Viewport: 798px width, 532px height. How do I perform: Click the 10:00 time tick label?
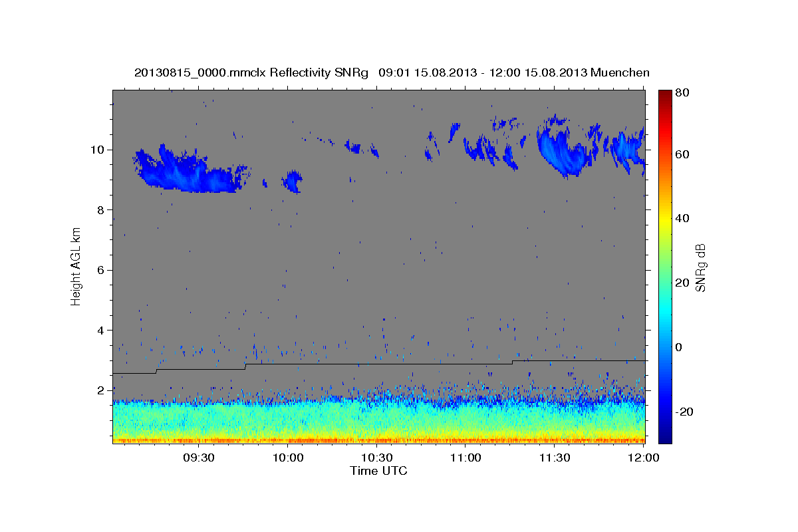click(288, 458)
